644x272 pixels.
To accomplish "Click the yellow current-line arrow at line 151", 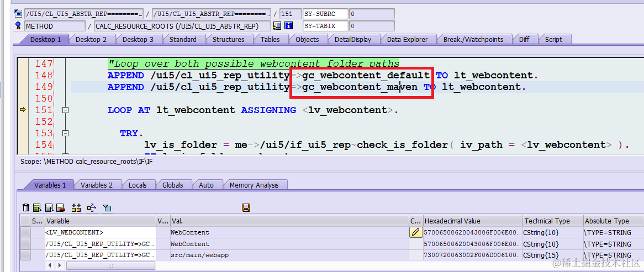I will coord(23,110).
